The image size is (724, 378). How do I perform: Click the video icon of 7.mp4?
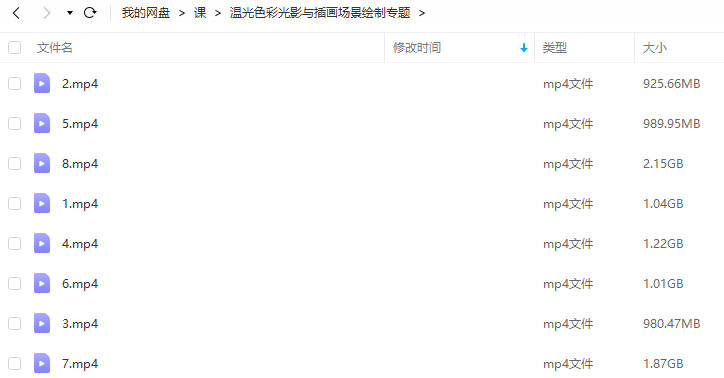[x=42, y=364]
